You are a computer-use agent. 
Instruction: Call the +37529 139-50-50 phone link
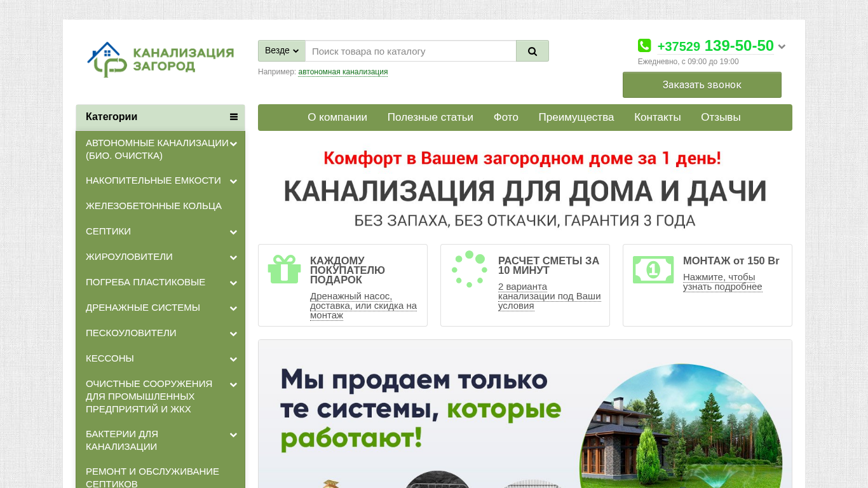pyautogui.click(x=715, y=46)
